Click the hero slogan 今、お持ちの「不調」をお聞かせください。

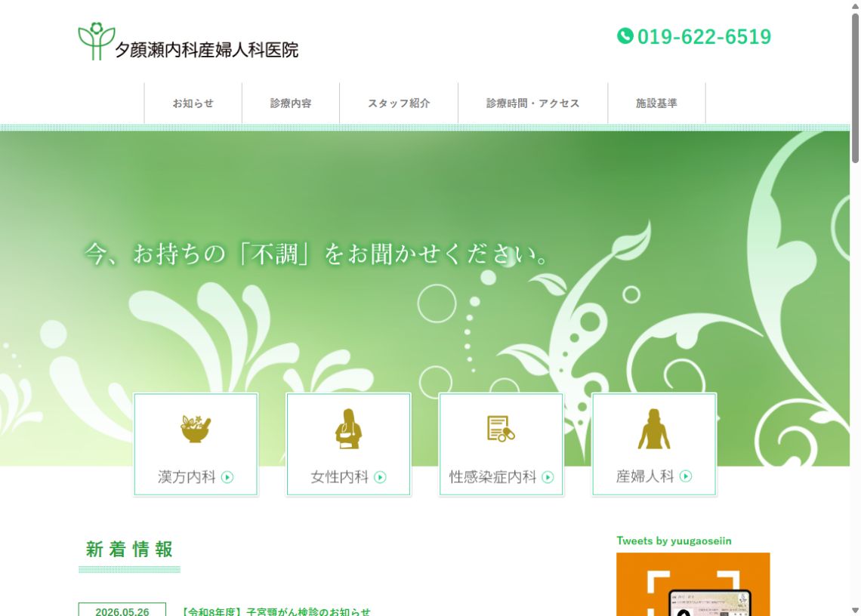click(316, 254)
